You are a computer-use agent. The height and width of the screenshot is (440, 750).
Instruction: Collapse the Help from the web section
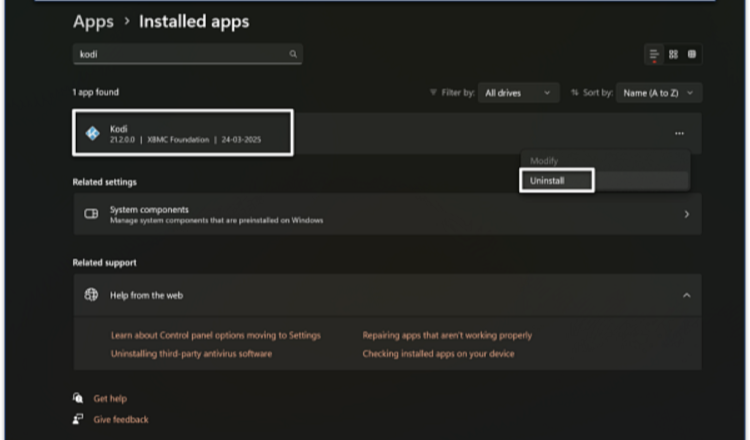pos(686,295)
